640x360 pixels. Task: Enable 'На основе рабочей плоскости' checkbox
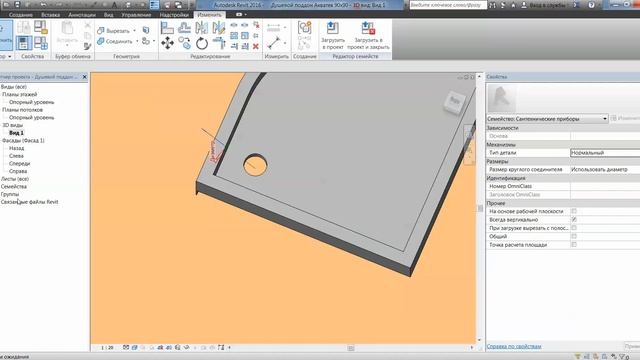click(x=574, y=211)
